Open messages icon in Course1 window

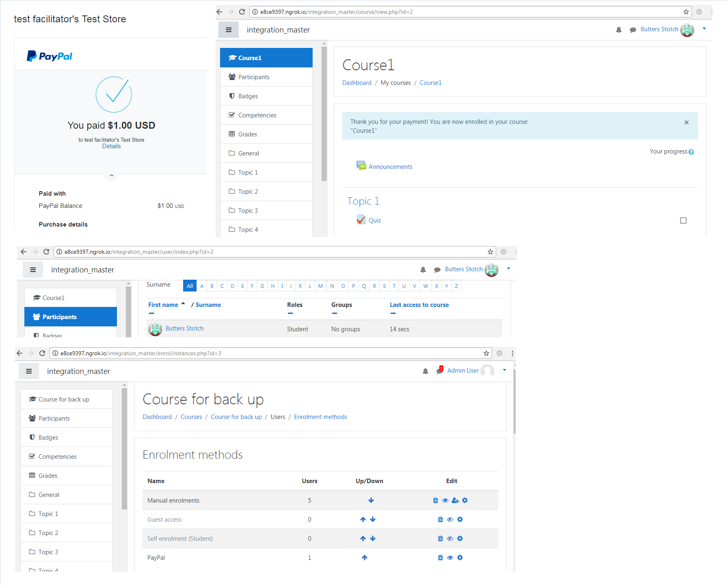[633, 30]
